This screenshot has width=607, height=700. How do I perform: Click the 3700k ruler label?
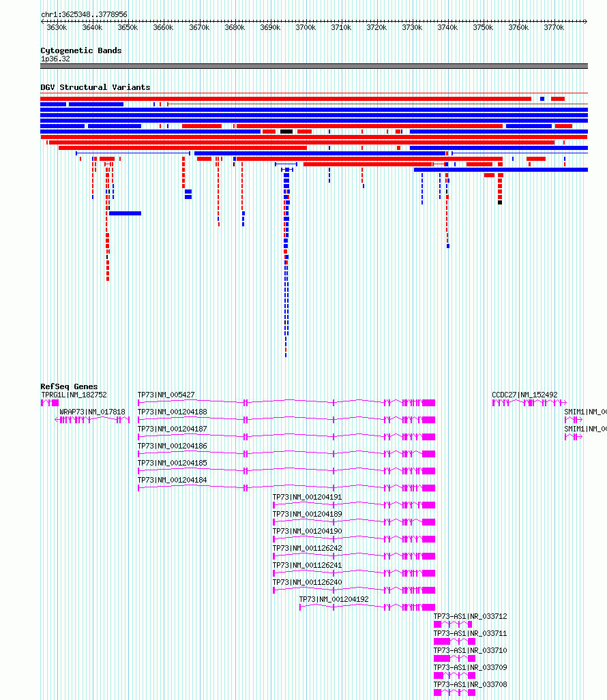coord(306,28)
